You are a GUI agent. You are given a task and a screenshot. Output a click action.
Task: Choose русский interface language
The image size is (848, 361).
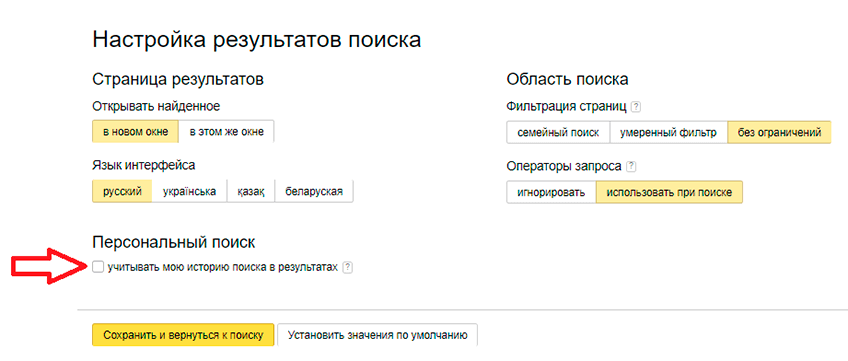[122, 191]
